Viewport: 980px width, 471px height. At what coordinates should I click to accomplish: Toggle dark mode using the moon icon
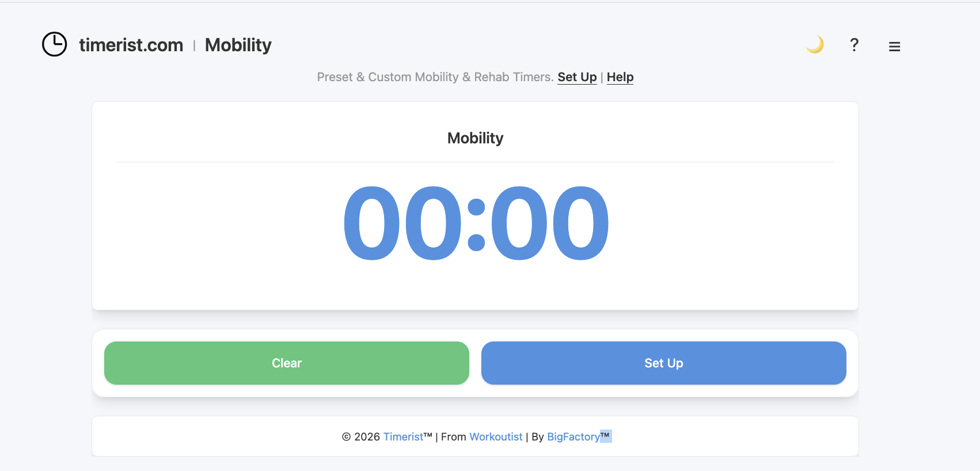click(x=815, y=44)
